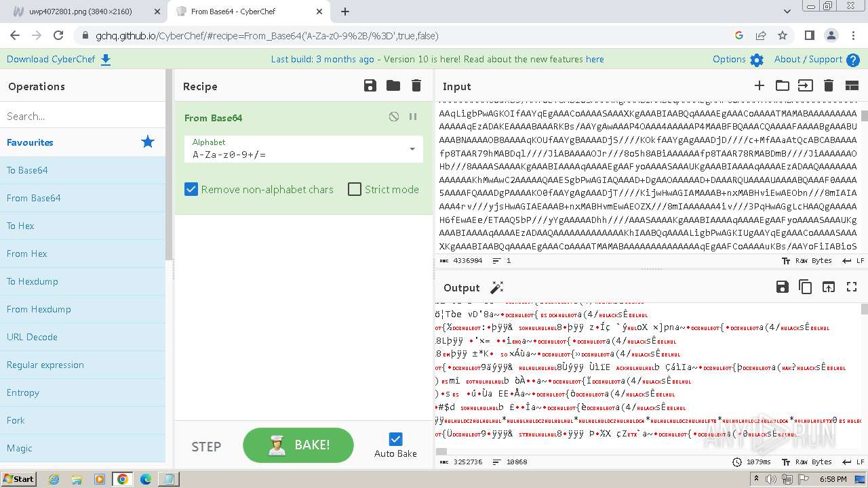Open a file as input
Image resolution: width=868 pixels, height=488 pixels.
click(x=805, y=85)
